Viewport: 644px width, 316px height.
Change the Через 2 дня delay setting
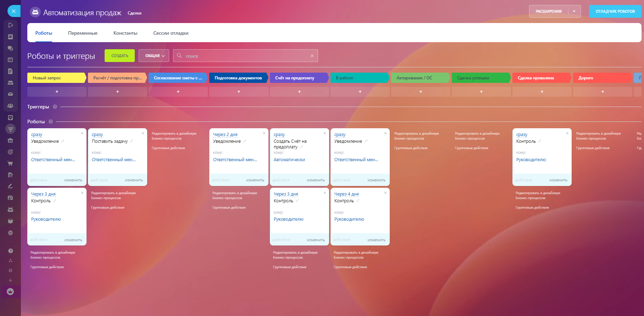click(225, 135)
